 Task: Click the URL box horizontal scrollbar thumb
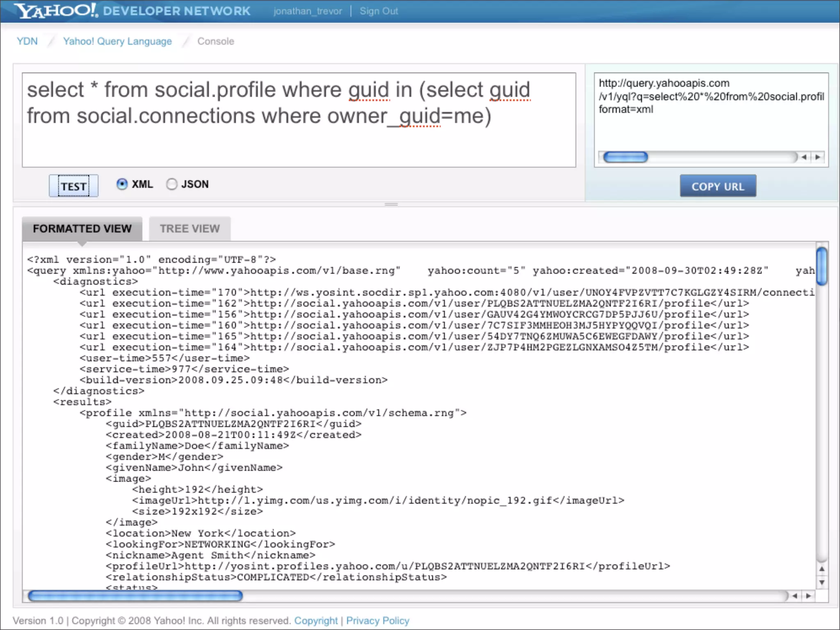point(625,157)
